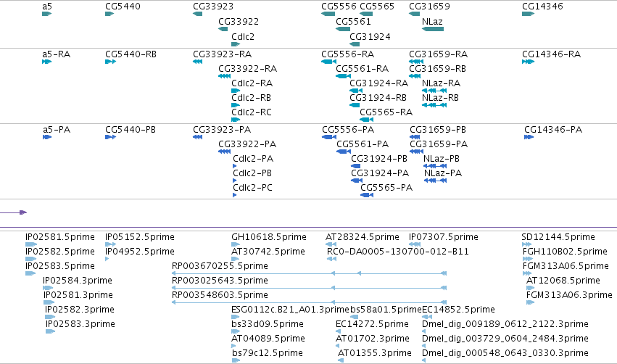
Task: Select label AT01355.3prime
Action: (x=374, y=353)
